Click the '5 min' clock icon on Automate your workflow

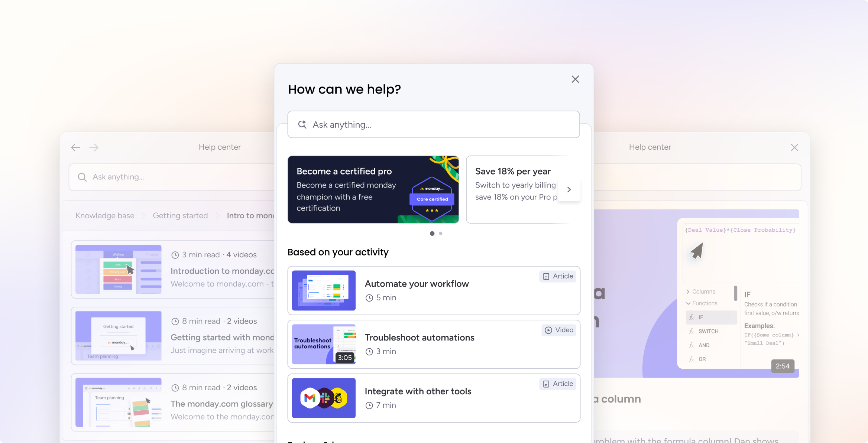pyautogui.click(x=369, y=298)
